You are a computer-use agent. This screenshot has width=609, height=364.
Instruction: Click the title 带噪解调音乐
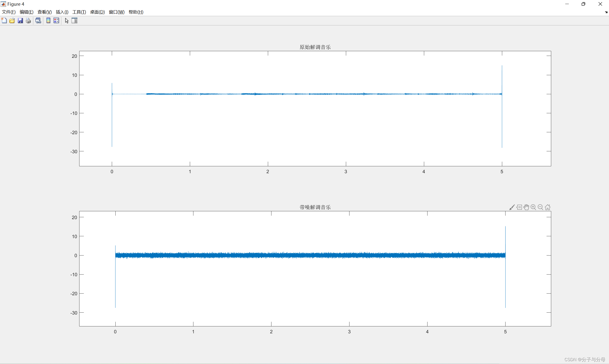click(x=315, y=207)
